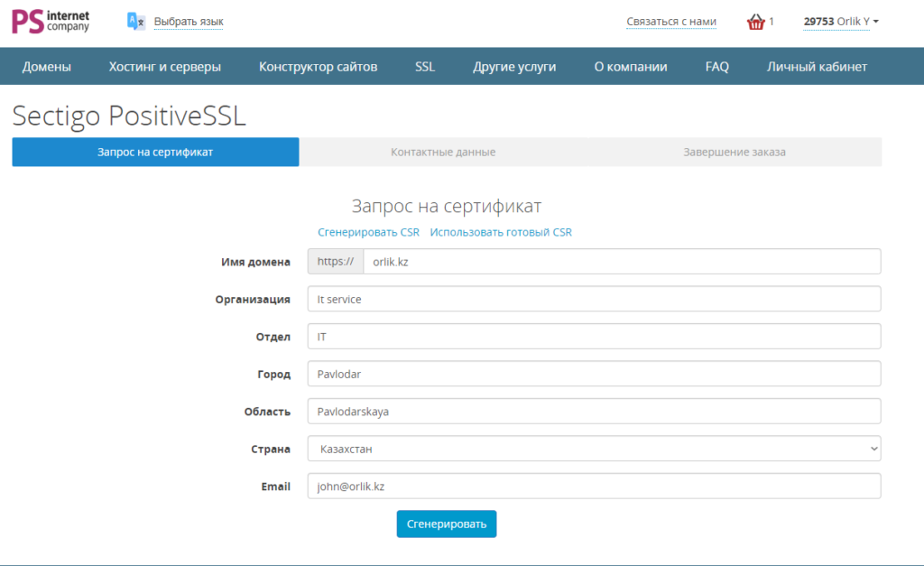The height and width of the screenshot is (566, 924).
Task: Open the shopping basket icon
Action: [x=755, y=22]
